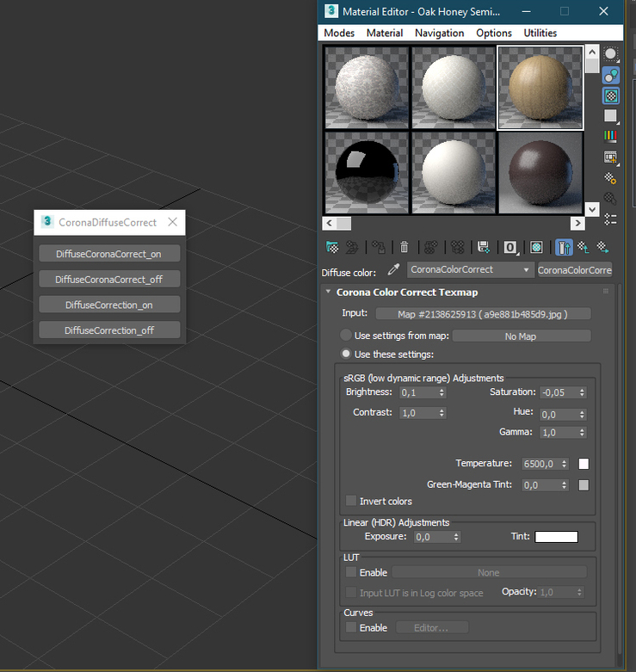Screen dimensions: 636x672
Task: Click the Reset Map trash can icon
Action: 404,247
